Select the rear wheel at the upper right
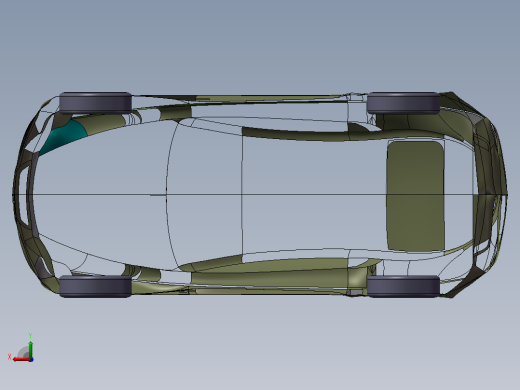520x390 pixels. point(403,103)
